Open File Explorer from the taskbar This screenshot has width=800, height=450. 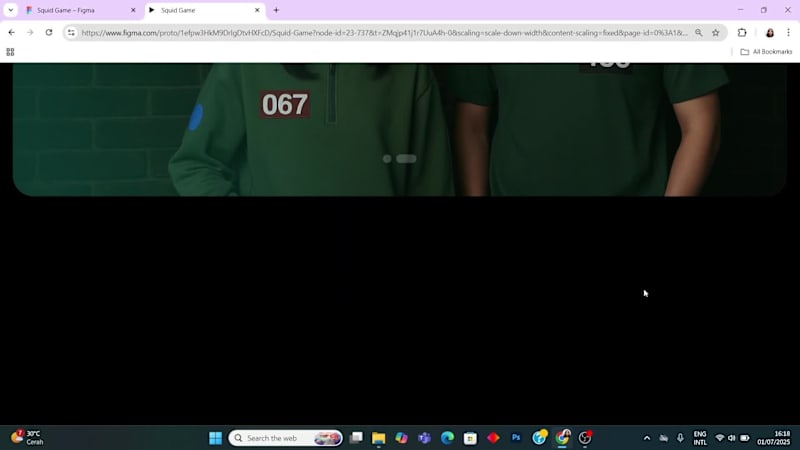379,438
